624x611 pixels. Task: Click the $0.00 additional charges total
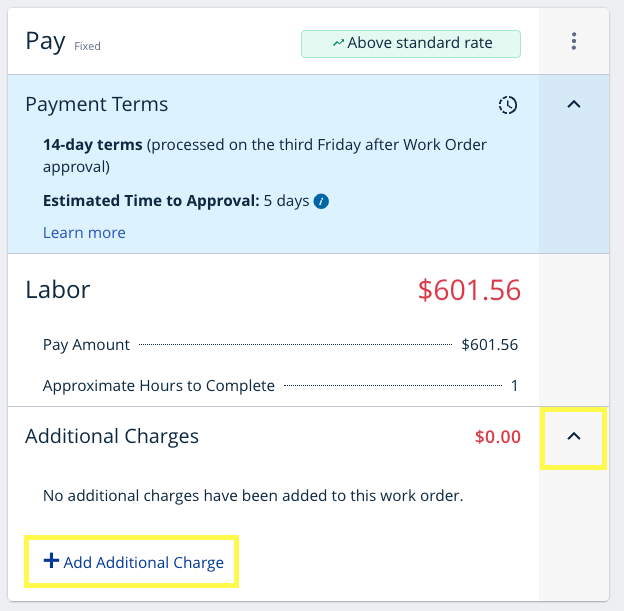(x=497, y=437)
